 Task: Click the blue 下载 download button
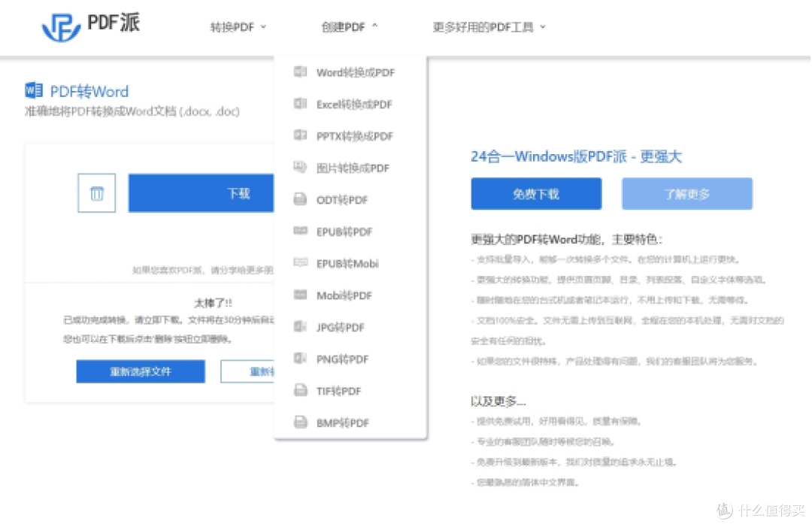(x=201, y=193)
